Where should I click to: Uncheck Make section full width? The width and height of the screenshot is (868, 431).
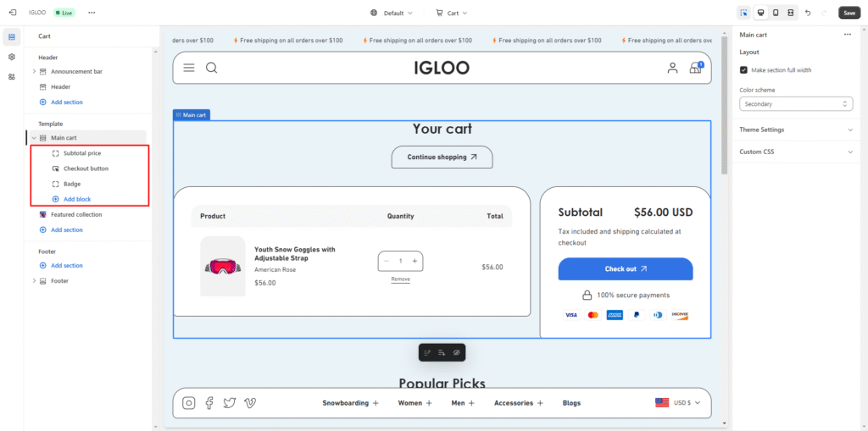[x=743, y=70]
